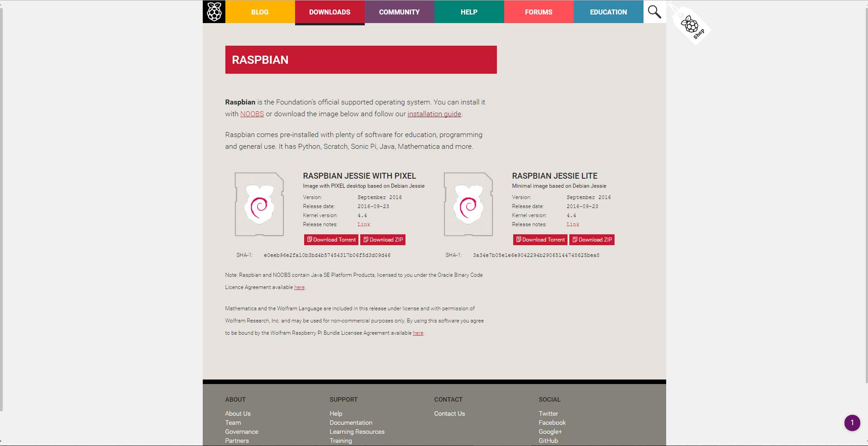This screenshot has width=868, height=446.
Task: Switch to the Education menu
Action: coord(609,12)
